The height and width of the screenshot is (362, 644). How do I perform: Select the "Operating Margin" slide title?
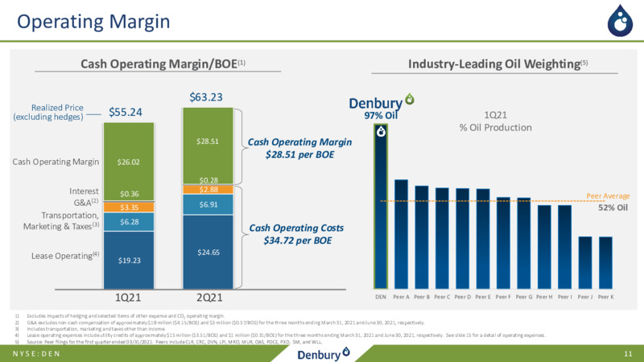click(x=93, y=22)
